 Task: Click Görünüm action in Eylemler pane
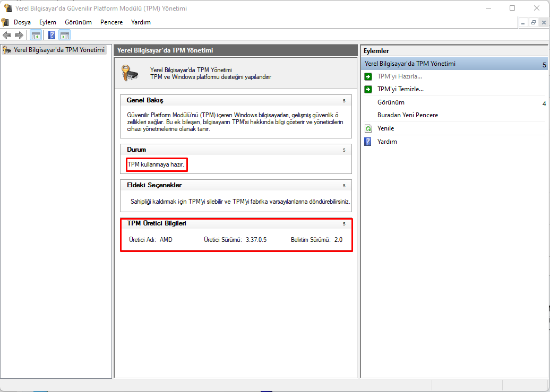391,102
